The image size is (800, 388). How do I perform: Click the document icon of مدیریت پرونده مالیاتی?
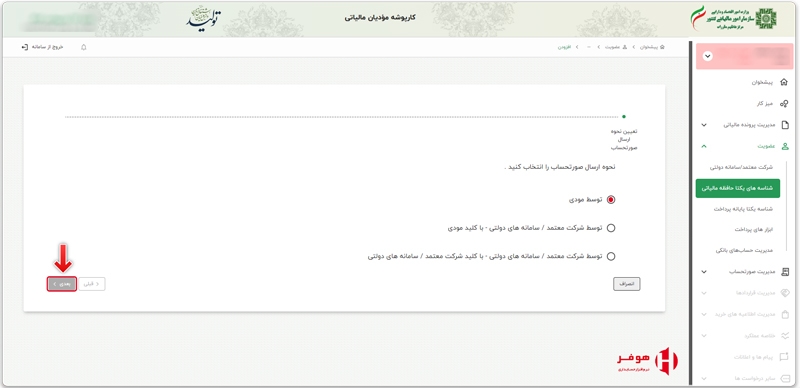(785, 125)
